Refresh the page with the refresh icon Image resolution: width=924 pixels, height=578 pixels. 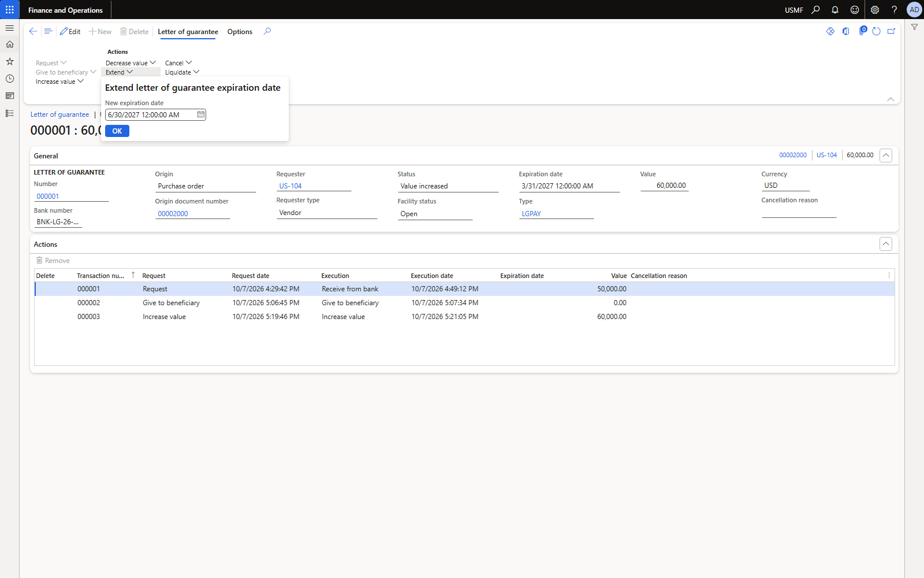(876, 32)
